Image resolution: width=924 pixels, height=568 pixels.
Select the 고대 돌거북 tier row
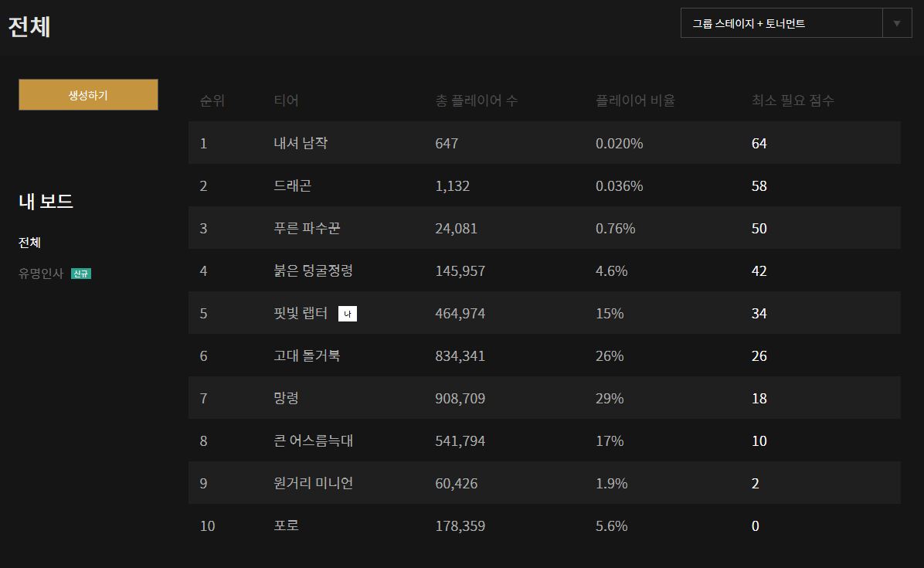tap(544, 355)
